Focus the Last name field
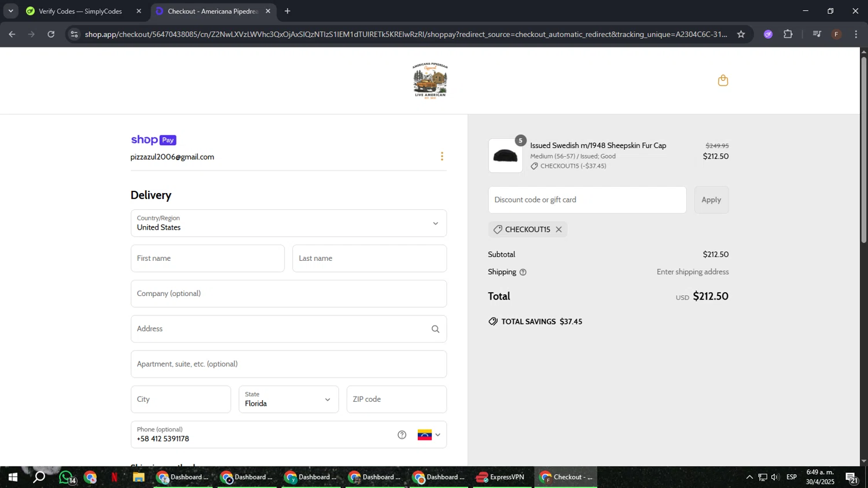The image size is (868, 488). click(370, 258)
